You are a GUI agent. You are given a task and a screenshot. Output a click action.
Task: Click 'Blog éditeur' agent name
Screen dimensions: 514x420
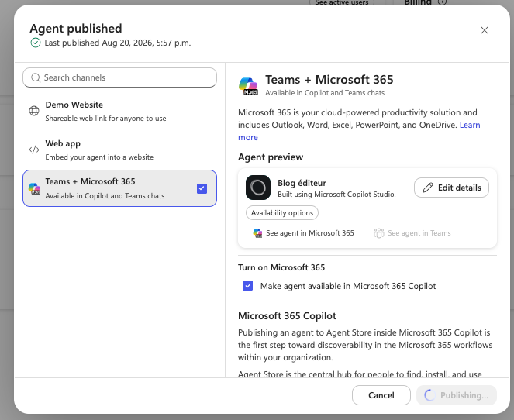pyautogui.click(x=302, y=183)
